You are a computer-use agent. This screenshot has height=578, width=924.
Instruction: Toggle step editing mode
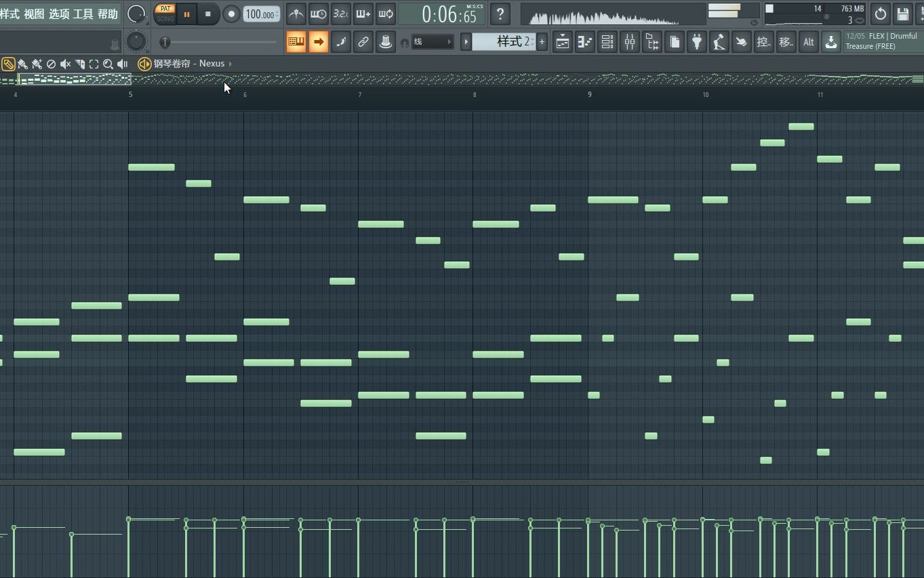click(341, 42)
